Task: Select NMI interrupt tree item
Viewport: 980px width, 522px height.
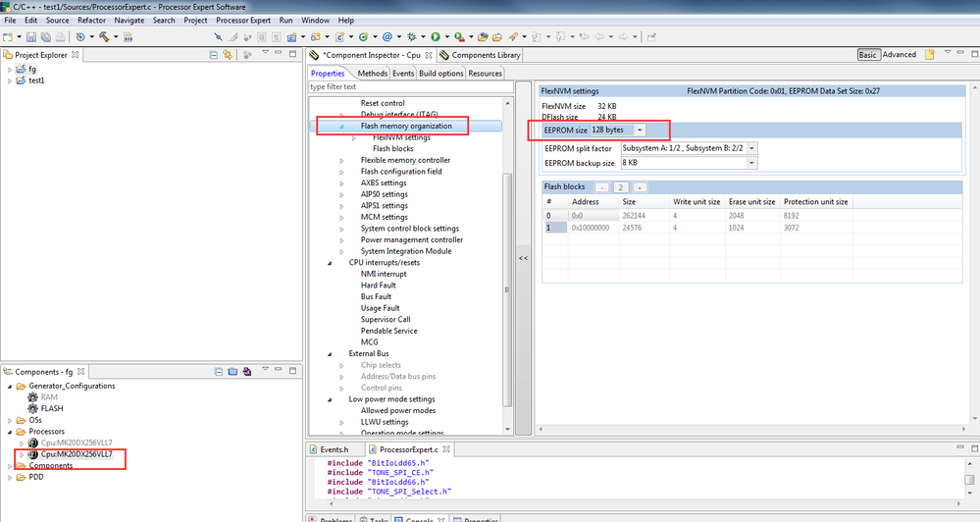Action: click(x=384, y=274)
